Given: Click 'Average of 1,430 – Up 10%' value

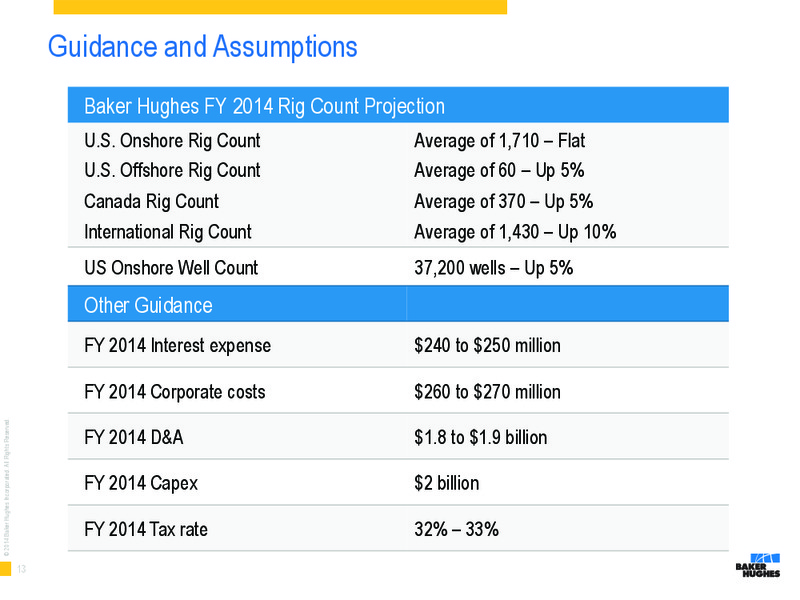Looking at the screenshot, I should pyautogui.click(x=515, y=232).
